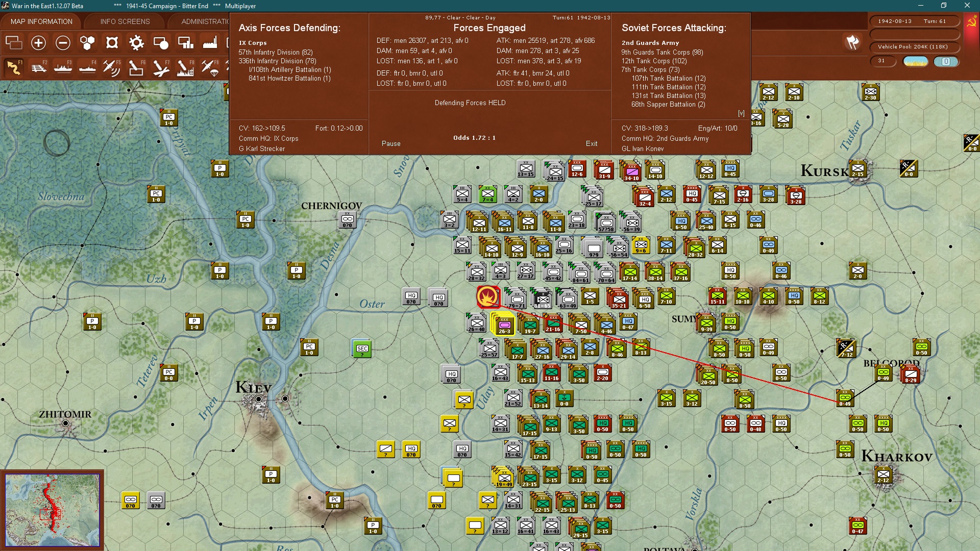Select the 2-30 unit counter
This screenshot has width=980, height=551.
[x=870, y=92]
